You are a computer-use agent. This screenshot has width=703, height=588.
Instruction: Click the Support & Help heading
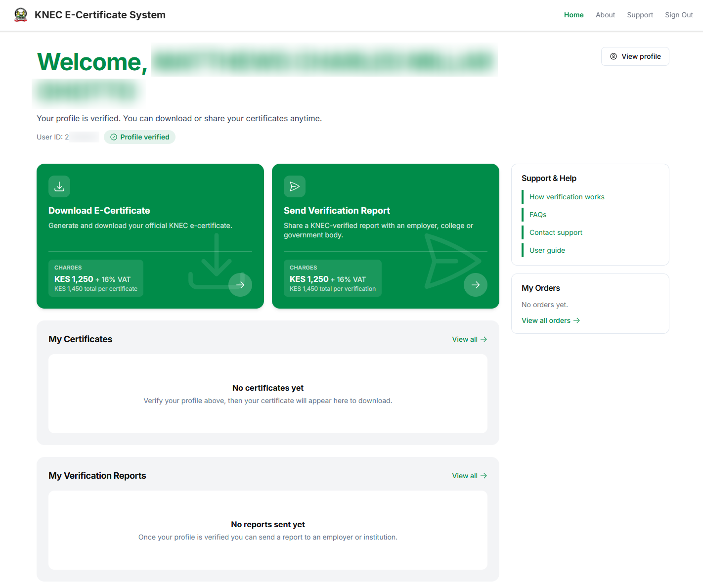point(549,178)
